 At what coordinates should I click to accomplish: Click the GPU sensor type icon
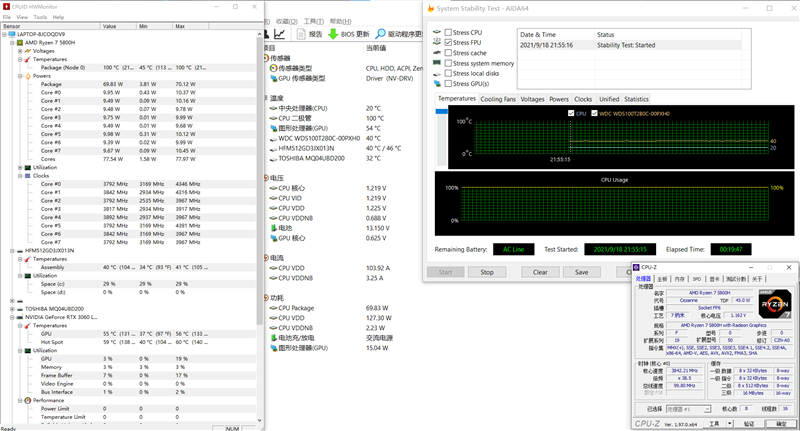273,79
